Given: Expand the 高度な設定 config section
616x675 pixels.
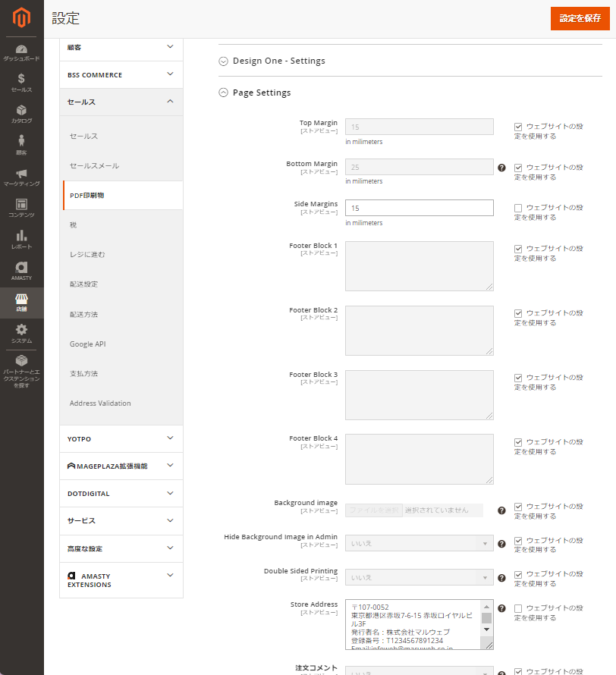Looking at the screenshot, I should point(121,548).
